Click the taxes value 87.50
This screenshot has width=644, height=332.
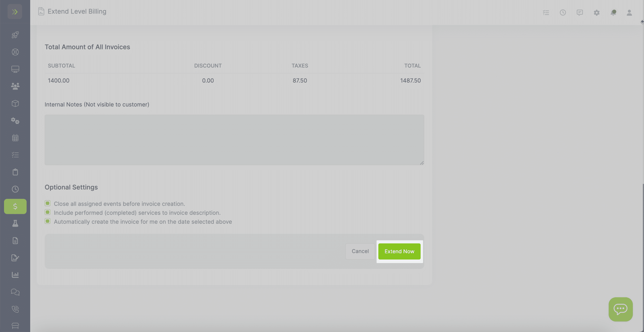tap(300, 81)
